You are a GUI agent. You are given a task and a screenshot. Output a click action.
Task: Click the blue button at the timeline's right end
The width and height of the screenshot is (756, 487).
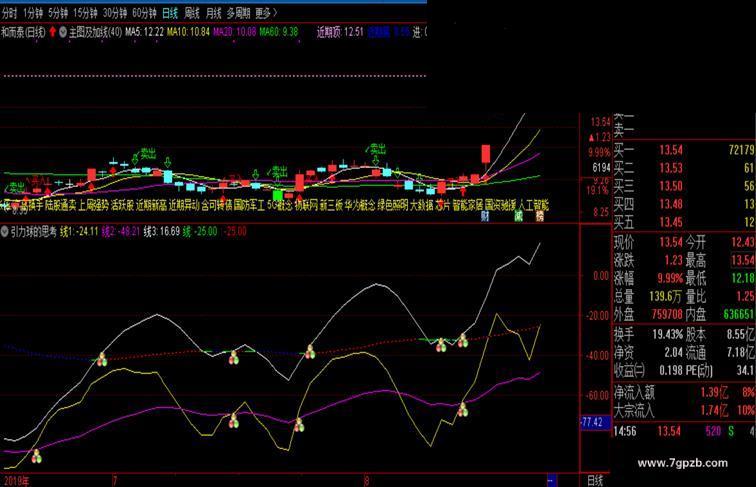pyautogui.click(x=552, y=480)
